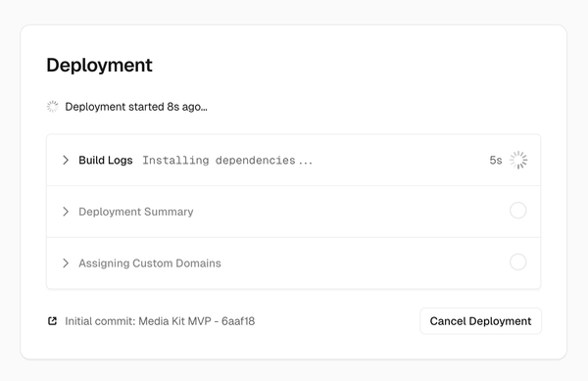Viewport: 588px width, 381px height.
Task: Expand the Deployment Summary chevron
Action: [66, 212]
